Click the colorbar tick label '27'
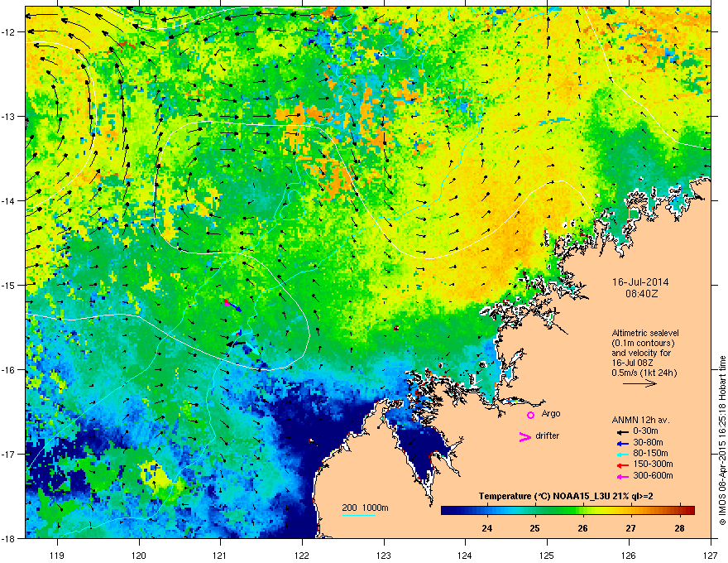728x563 pixels. tap(630, 528)
